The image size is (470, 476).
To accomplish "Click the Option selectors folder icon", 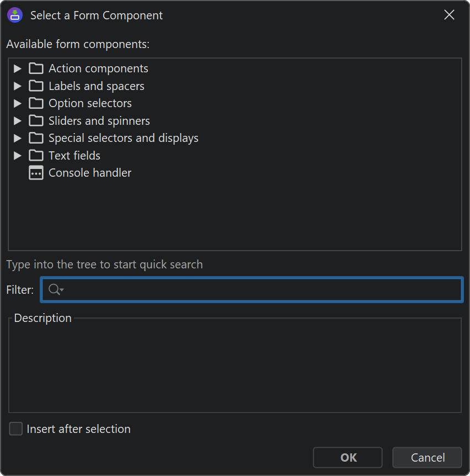I will (x=36, y=103).
